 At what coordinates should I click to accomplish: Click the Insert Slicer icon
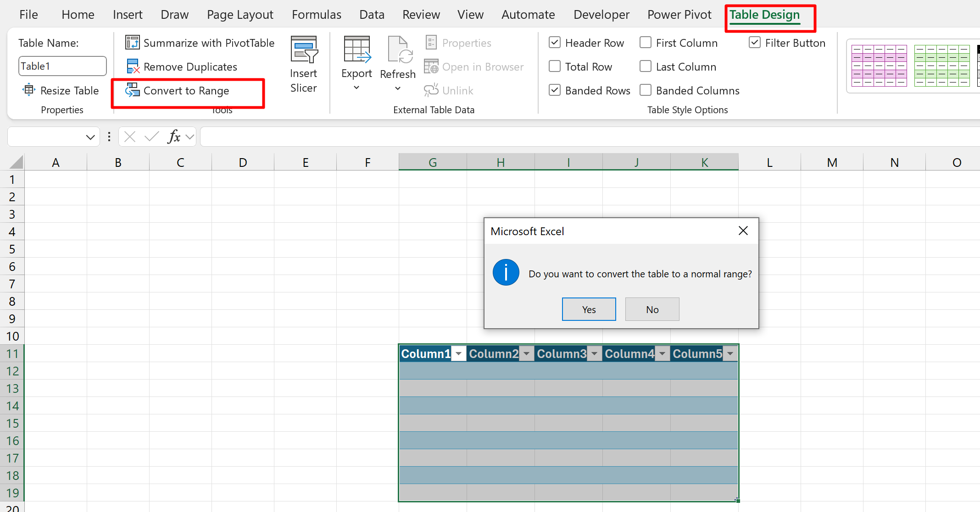tap(304, 50)
